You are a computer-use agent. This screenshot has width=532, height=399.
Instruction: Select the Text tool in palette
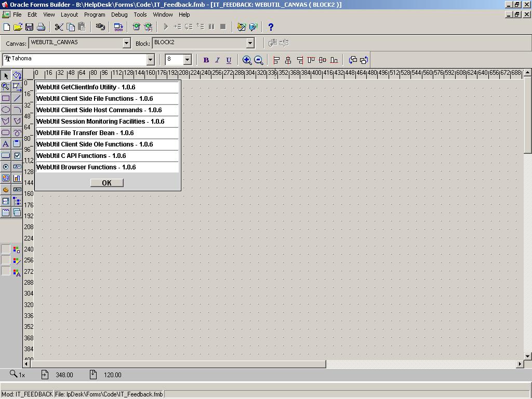(x=6, y=144)
